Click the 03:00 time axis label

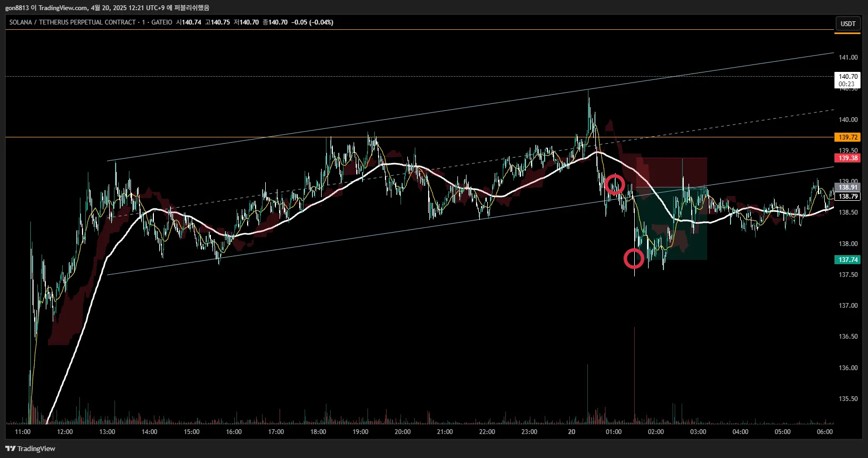point(698,432)
